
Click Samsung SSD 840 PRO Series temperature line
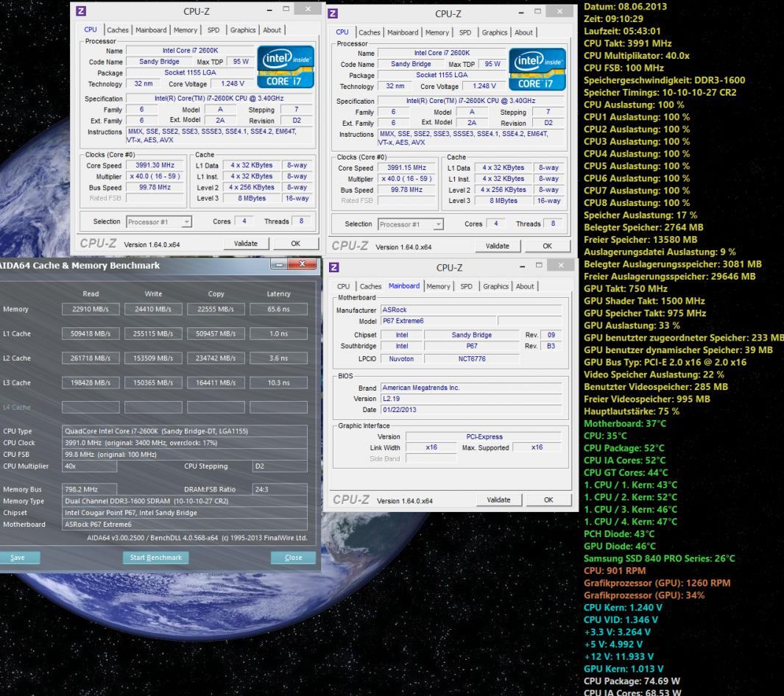pos(660,558)
